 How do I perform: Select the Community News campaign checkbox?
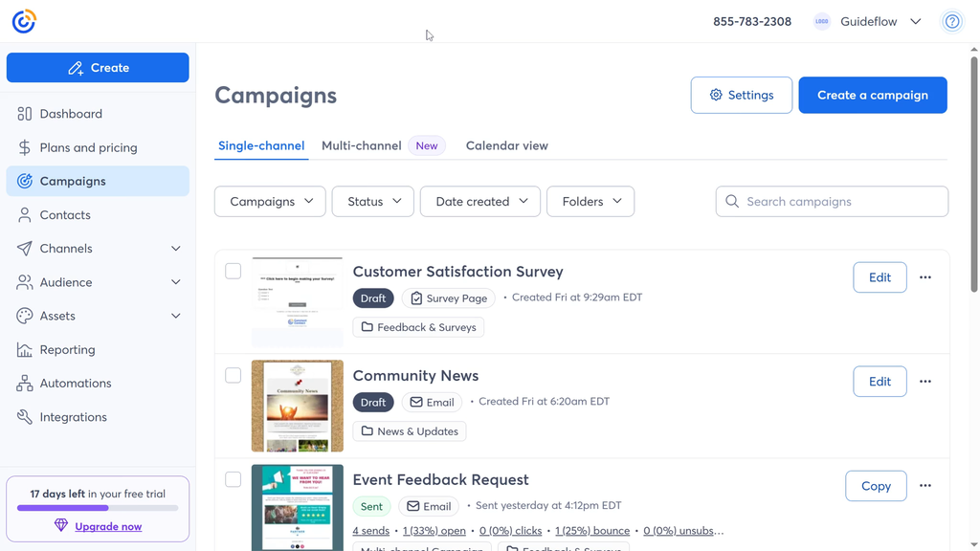[234, 376]
